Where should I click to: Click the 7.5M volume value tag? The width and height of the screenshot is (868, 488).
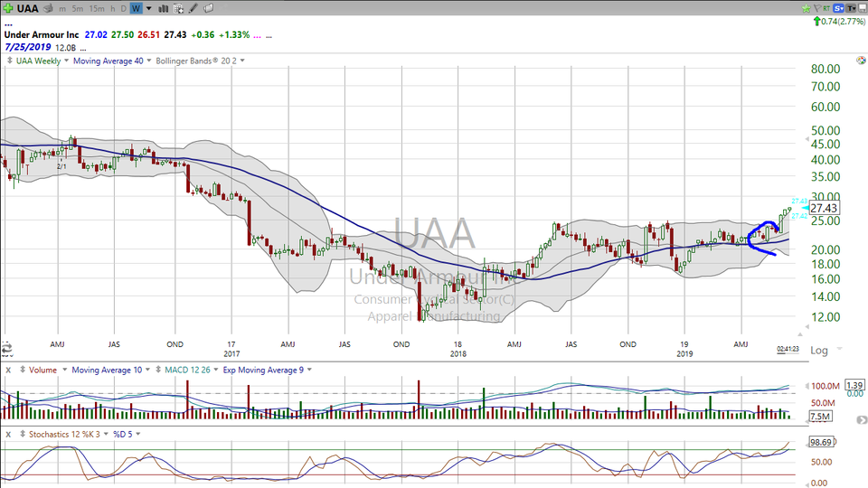(x=820, y=417)
